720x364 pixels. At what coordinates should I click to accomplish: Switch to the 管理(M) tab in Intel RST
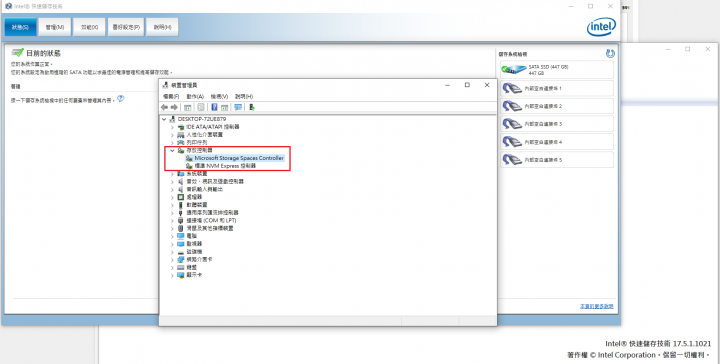click(55, 27)
